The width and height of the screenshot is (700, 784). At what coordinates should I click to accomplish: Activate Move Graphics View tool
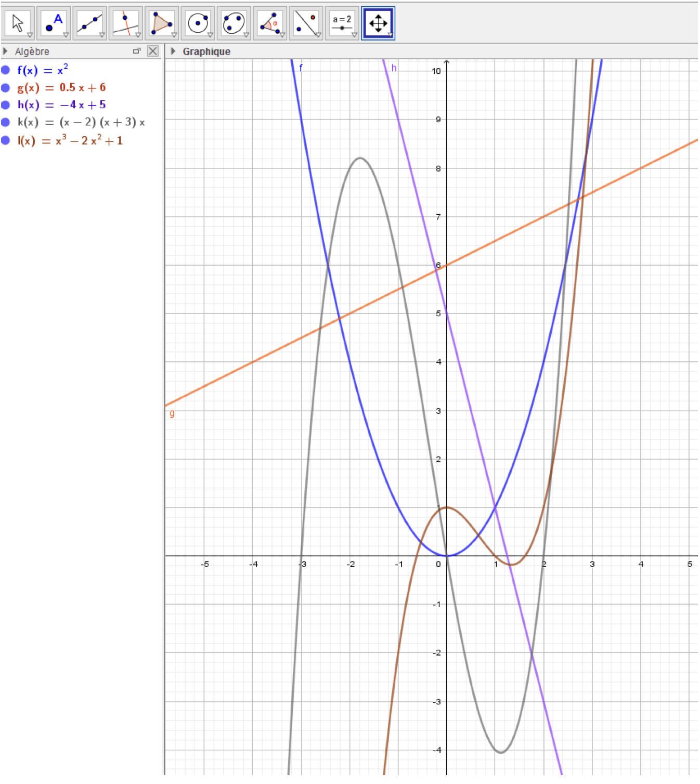(378, 23)
